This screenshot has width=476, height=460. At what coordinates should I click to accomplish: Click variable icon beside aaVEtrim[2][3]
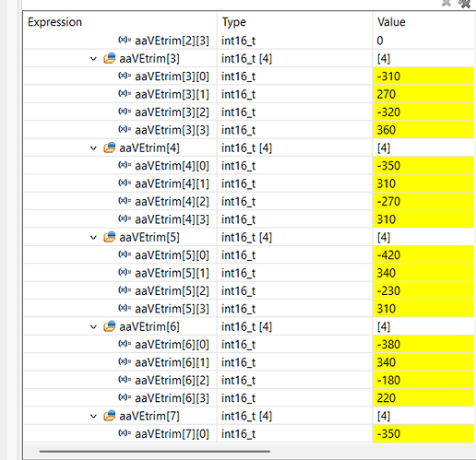(125, 40)
